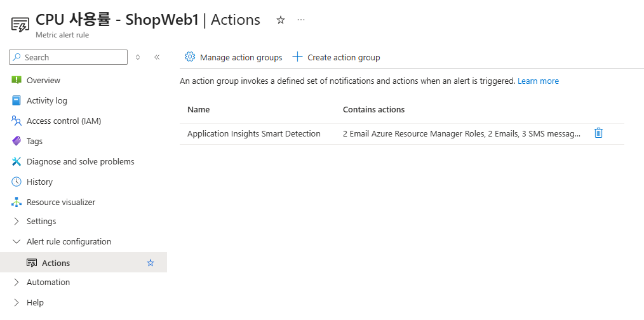The image size is (644, 320).
Task: Toggle the favorite star beside Actions menu item
Action: [x=151, y=263]
